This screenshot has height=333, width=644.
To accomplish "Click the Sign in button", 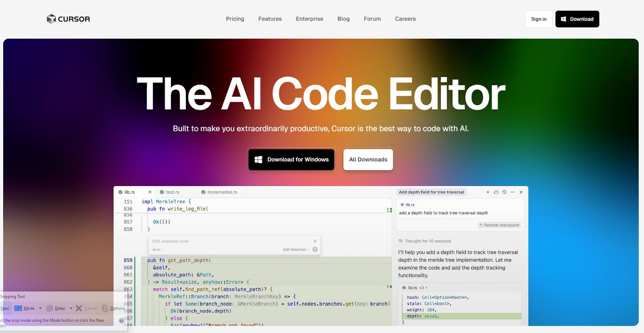I will click(539, 19).
